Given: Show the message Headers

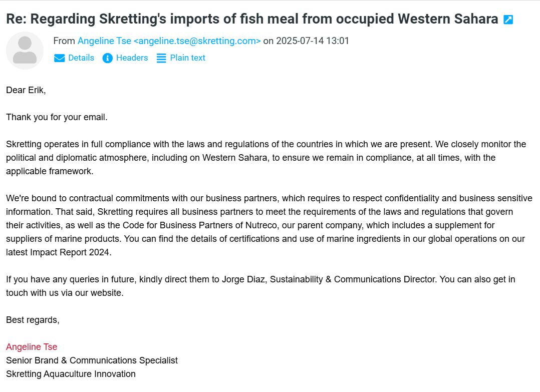Looking at the screenshot, I should coord(132,58).
